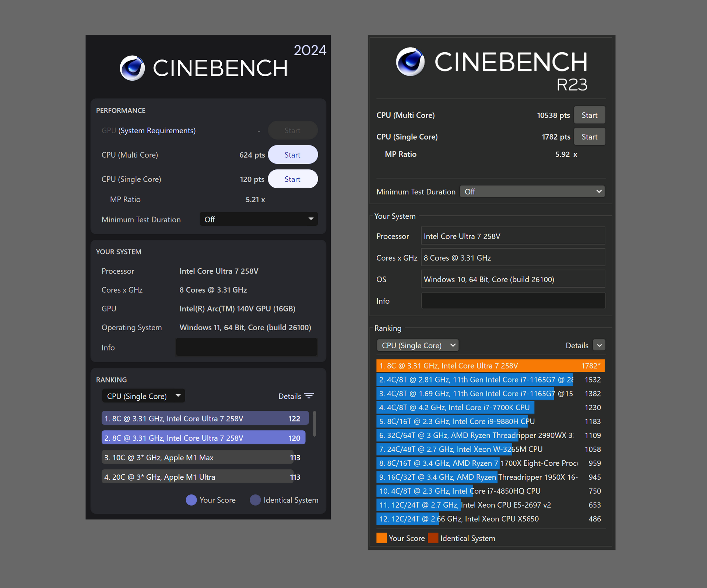Click 5.92 x MP Ratio value in R23

566,154
